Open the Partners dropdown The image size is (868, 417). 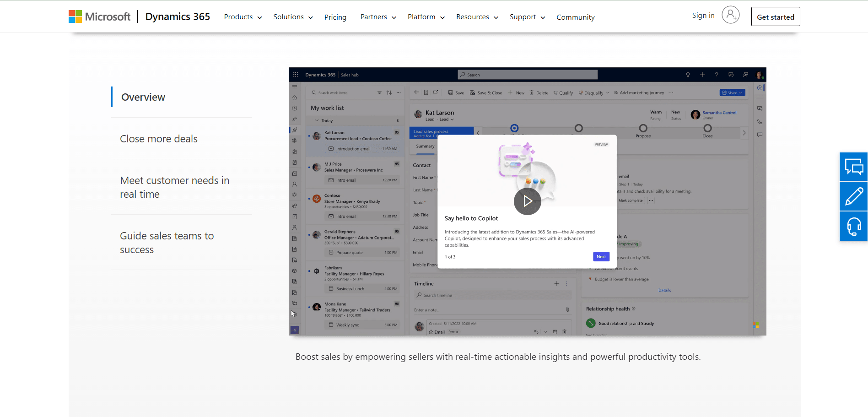tap(378, 17)
